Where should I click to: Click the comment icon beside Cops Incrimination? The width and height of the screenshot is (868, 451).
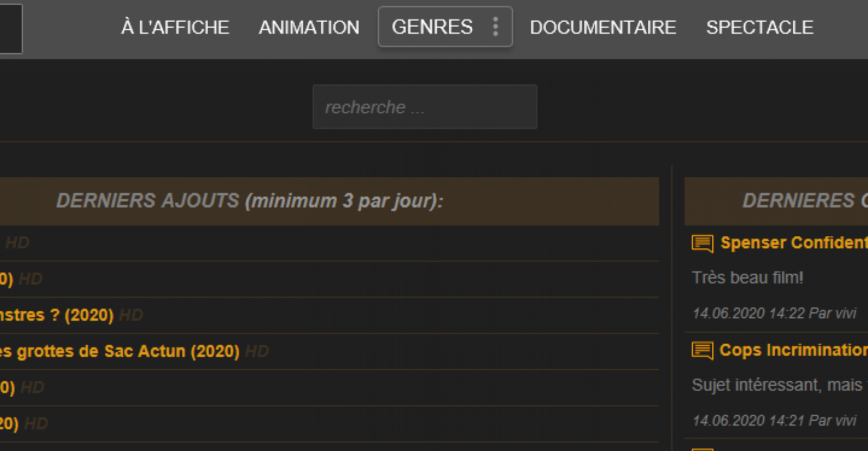click(702, 351)
